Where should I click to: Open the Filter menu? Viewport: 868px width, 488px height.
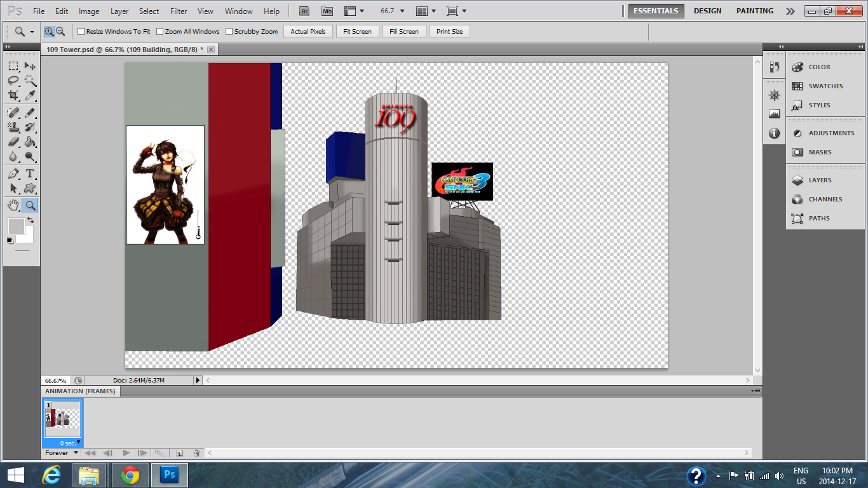(179, 11)
